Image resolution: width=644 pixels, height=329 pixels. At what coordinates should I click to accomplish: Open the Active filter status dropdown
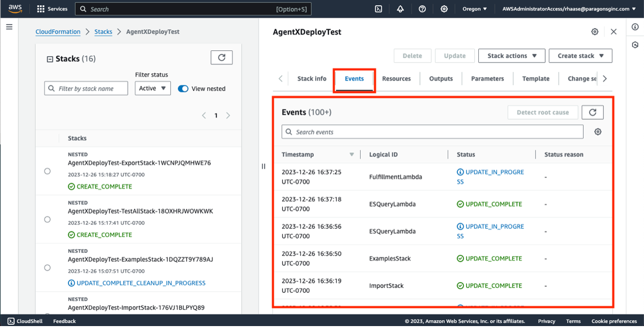153,88
